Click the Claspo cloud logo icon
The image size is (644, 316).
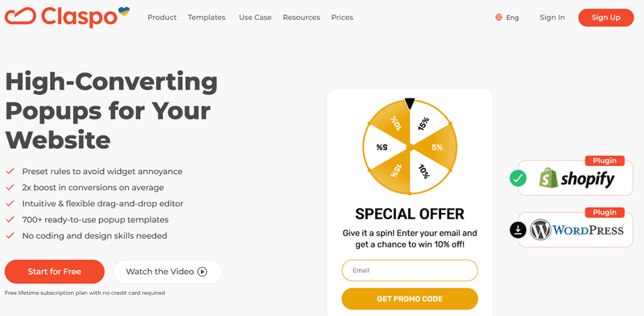click(x=21, y=17)
